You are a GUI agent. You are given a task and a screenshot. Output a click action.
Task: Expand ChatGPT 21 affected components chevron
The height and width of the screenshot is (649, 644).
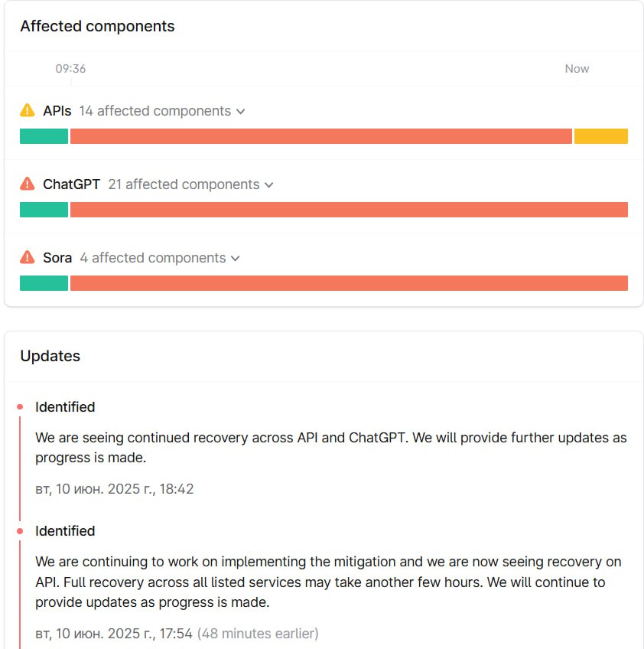click(268, 185)
